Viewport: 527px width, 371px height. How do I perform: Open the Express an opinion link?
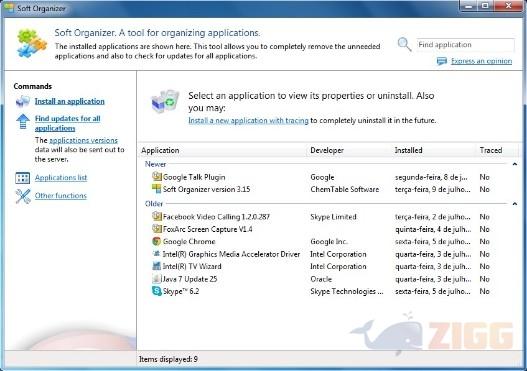pyautogui.click(x=481, y=61)
